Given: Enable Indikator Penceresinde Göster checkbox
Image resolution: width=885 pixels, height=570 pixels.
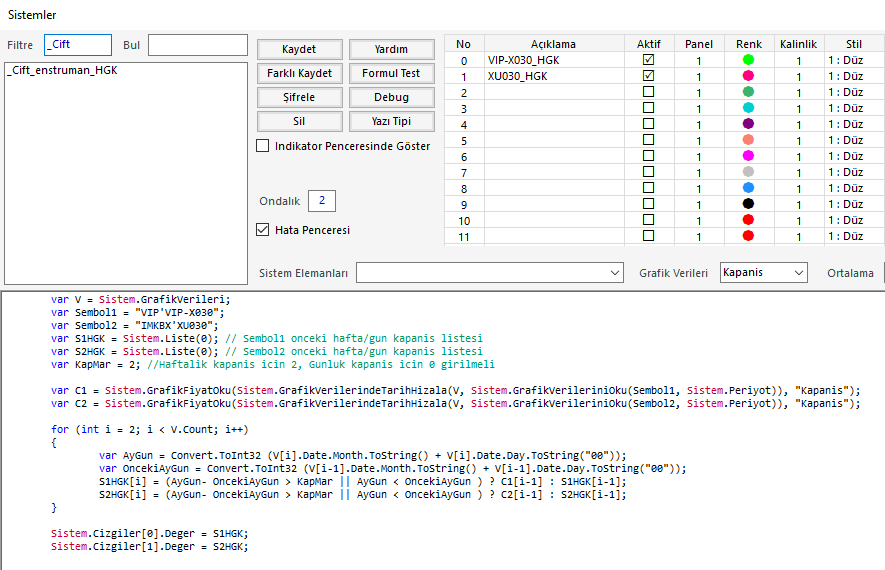Looking at the screenshot, I should click(x=262, y=146).
